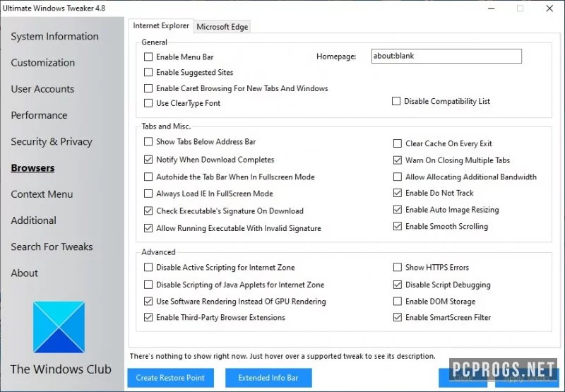Uncheck Use Software Rendering Instead Of GPU
The image size is (565, 392).
click(148, 301)
